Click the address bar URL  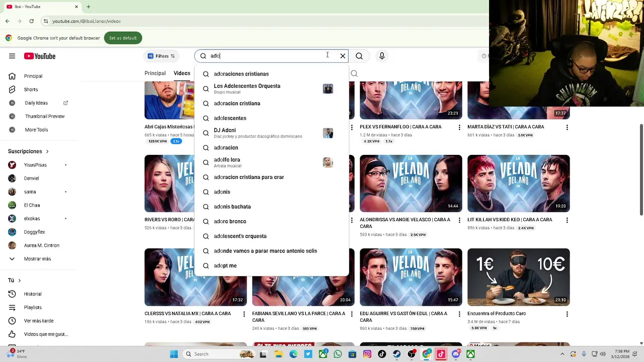87,21
